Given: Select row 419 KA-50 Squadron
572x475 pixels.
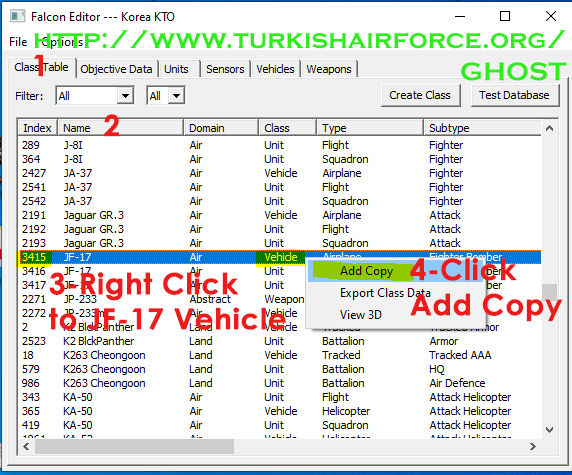Looking at the screenshot, I should tap(280, 425).
